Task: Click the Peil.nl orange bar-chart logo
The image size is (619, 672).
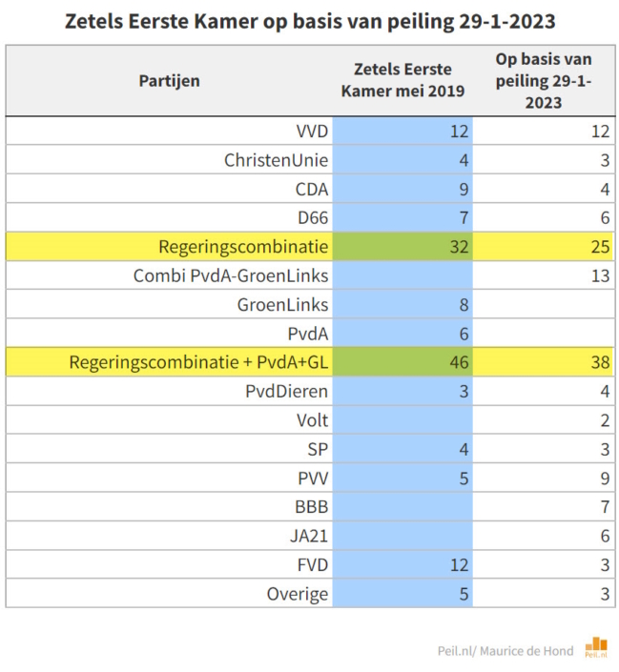Action: pyautogui.click(x=596, y=647)
